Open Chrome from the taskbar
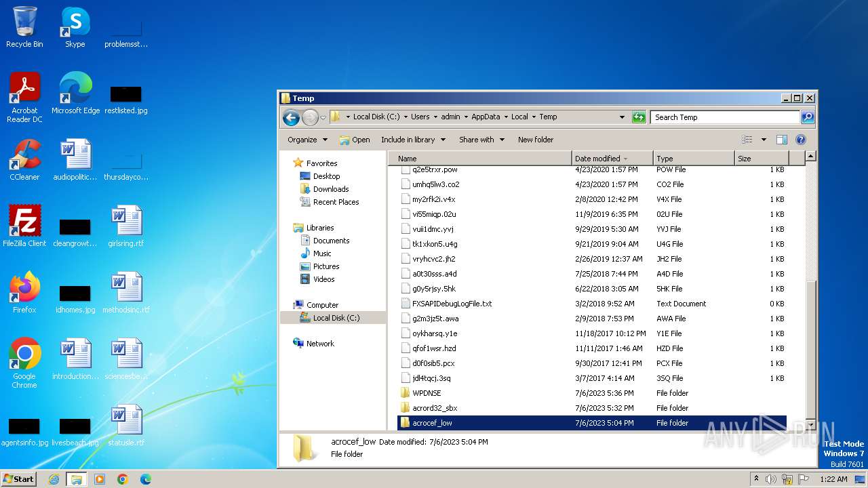Viewport: 868px width, 488px height. [123, 479]
